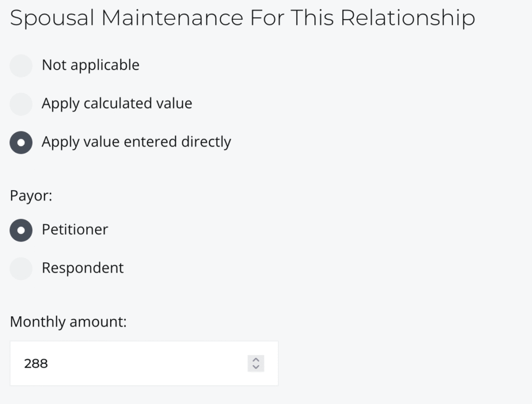Set payor to Petitioner radio button
Image resolution: width=532 pixels, height=404 pixels.
point(21,230)
